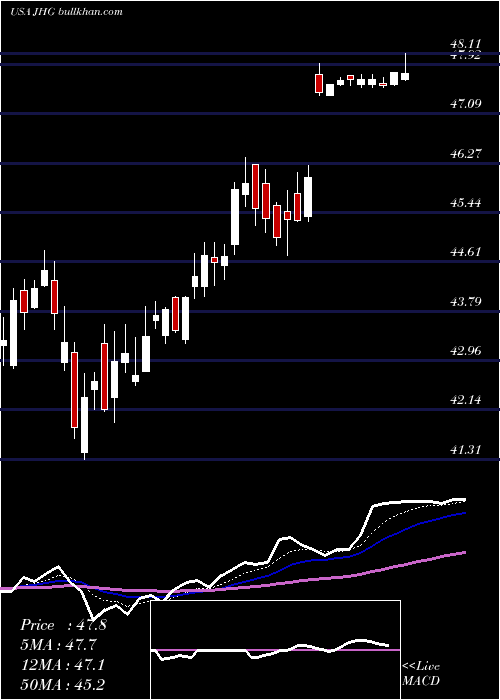Click the 42.96 price level label
The width and height of the screenshot is (500, 700).
pyautogui.click(x=466, y=351)
